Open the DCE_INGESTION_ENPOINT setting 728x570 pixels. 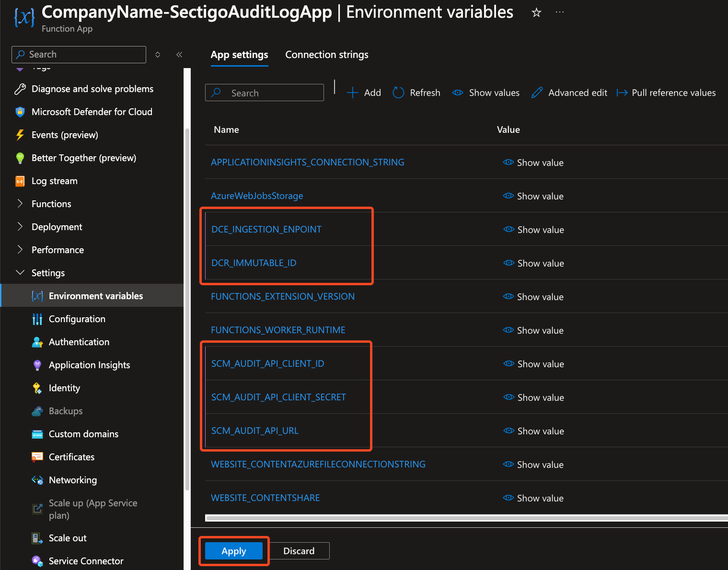pos(266,229)
